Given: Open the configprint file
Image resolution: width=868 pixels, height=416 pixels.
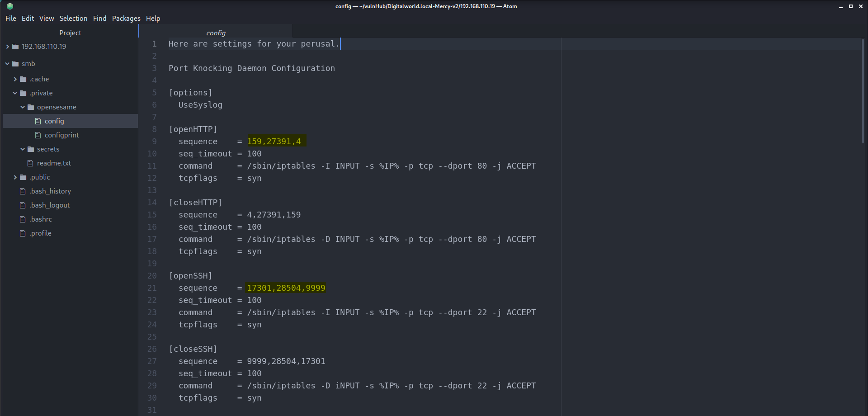Looking at the screenshot, I should [61, 135].
